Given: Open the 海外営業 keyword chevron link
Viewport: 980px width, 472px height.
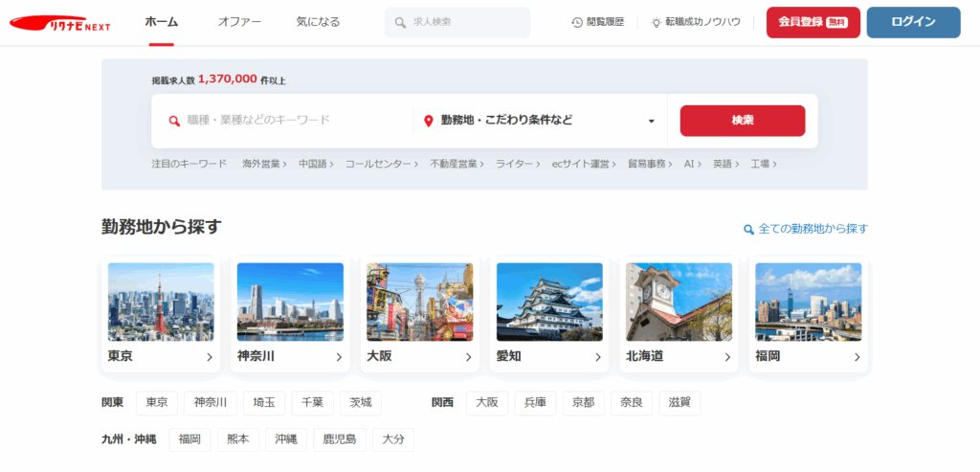Looking at the screenshot, I should [264, 164].
